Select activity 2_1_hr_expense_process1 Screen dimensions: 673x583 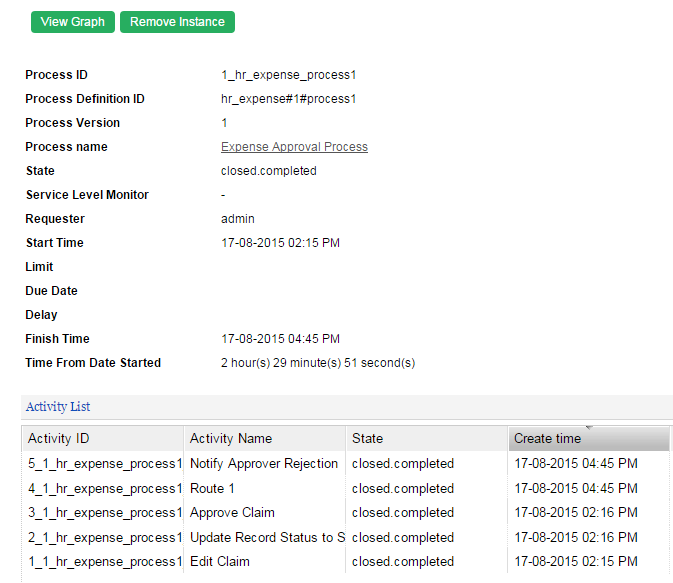[104, 537]
